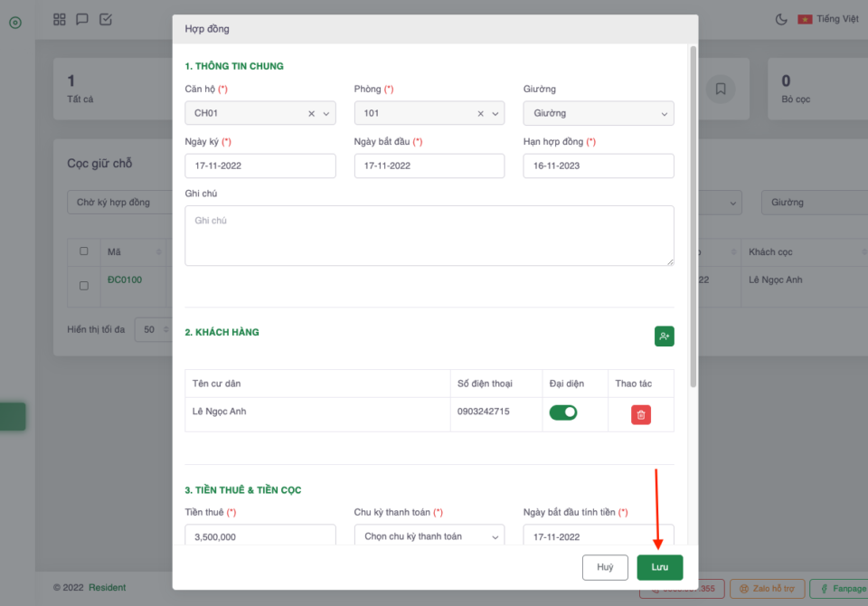Open the ĐC0100 deposit code link
This screenshot has width=868, height=606.
pos(125,280)
